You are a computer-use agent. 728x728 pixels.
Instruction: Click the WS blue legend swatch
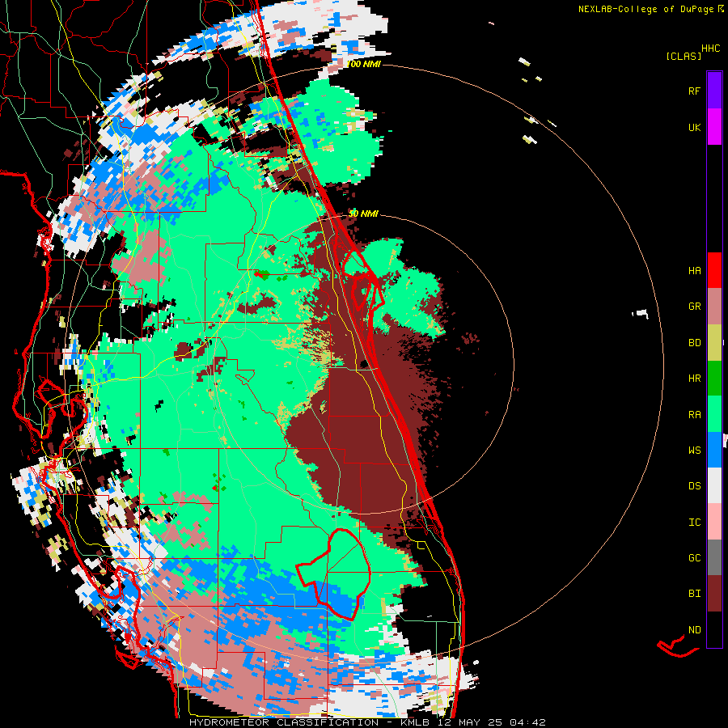tap(714, 450)
